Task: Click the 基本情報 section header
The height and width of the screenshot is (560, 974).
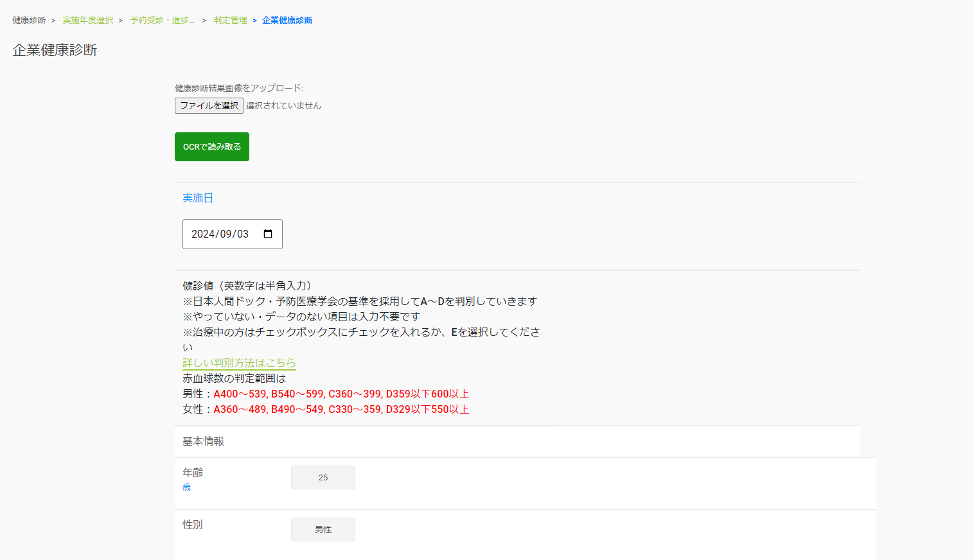Action: click(x=203, y=442)
